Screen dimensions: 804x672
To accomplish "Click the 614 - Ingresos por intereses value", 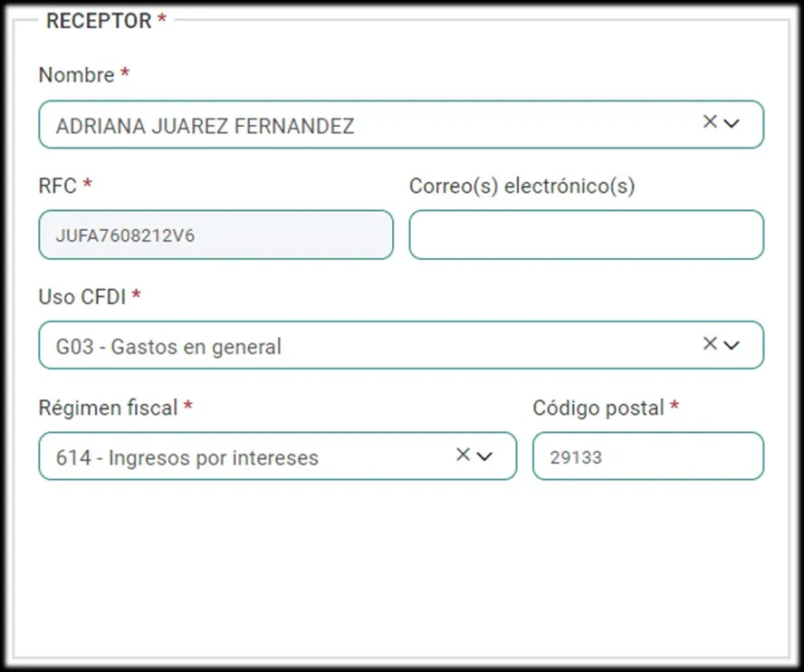I will coord(186,456).
